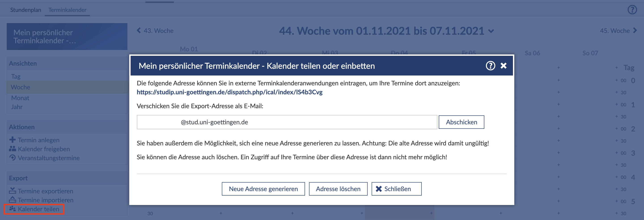
Task: Expand the week 44 date dropdown
Action: click(x=491, y=31)
